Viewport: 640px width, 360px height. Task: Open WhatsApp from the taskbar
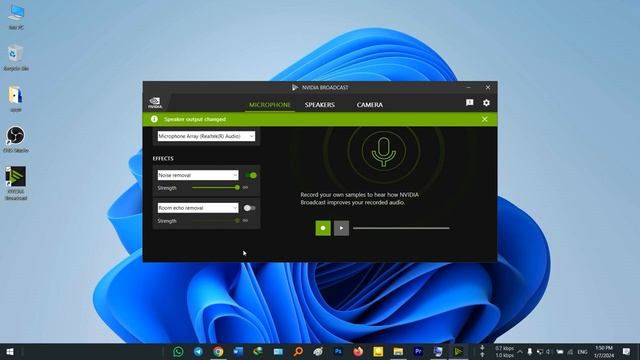(x=178, y=352)
